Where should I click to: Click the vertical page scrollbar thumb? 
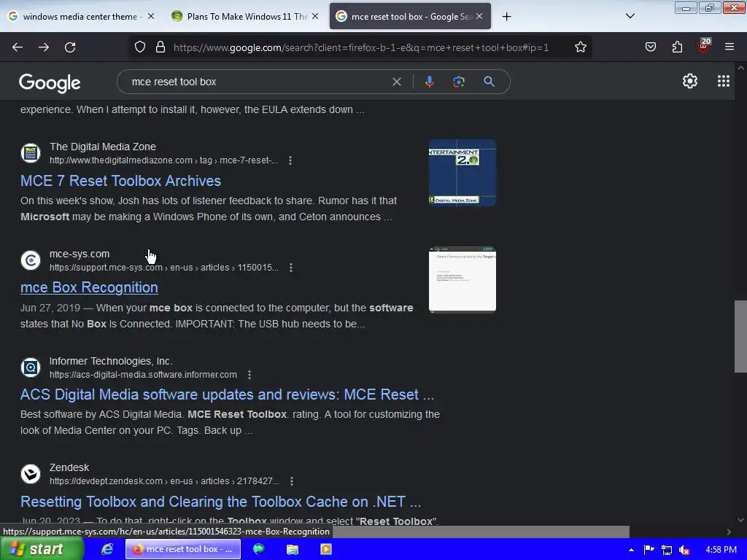point(740,336)
